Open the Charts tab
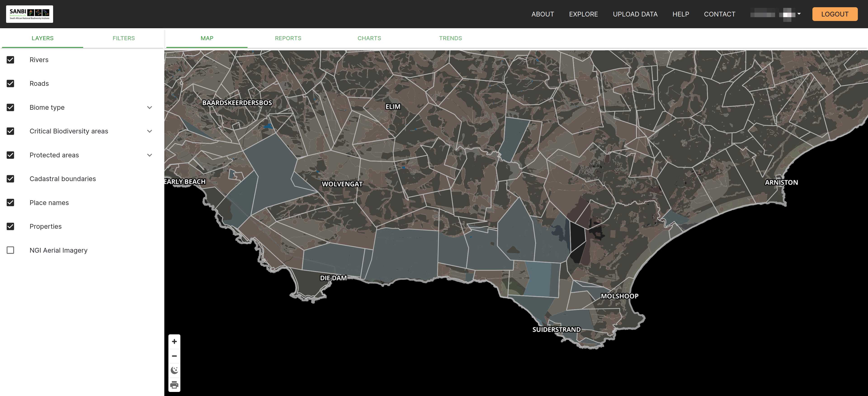 pos(369,38)
